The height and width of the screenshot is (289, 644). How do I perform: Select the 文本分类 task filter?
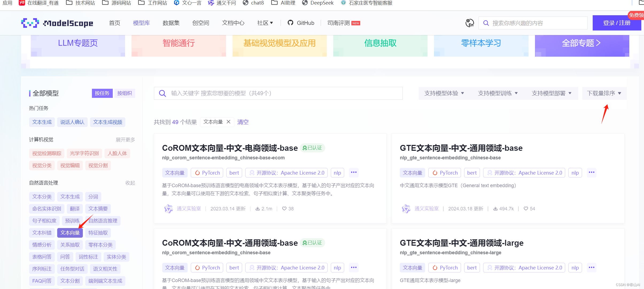coord(42,196)
